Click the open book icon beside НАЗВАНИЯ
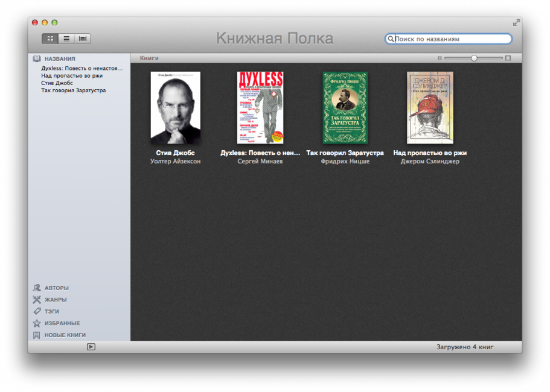 [x=37, y=59]
